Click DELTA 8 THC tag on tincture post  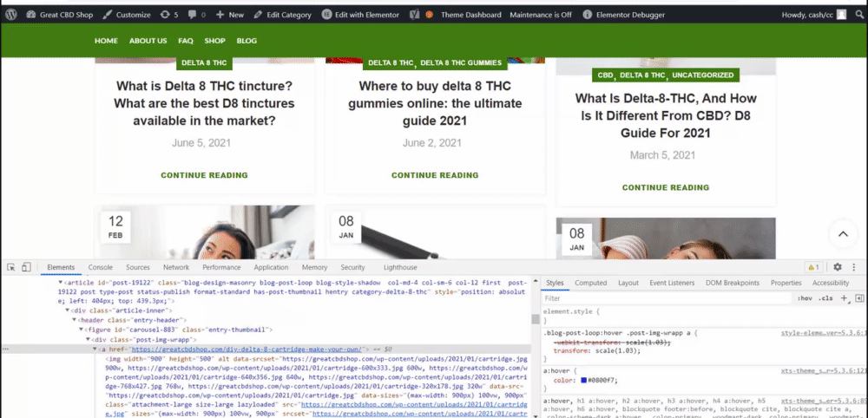point(204,63)
